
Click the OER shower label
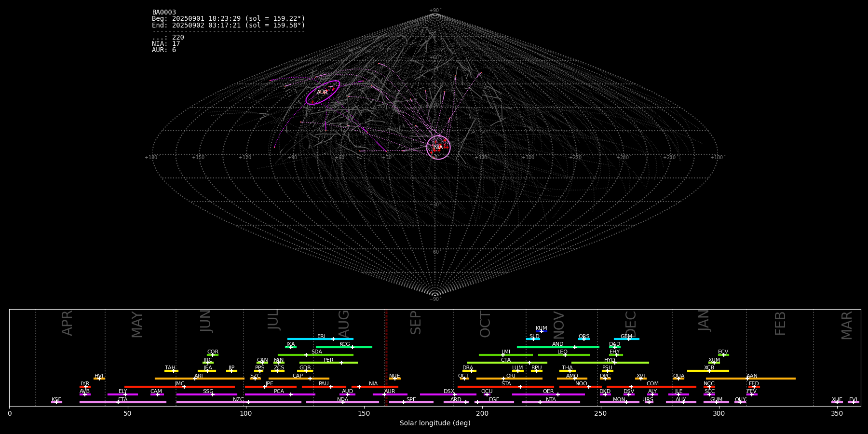coord(548,392)
